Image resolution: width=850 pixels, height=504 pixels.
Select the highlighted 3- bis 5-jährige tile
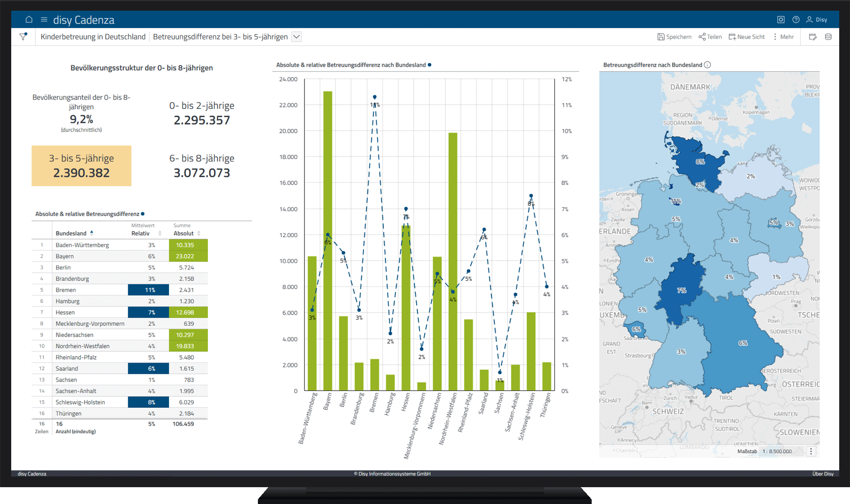pos(82,166)
